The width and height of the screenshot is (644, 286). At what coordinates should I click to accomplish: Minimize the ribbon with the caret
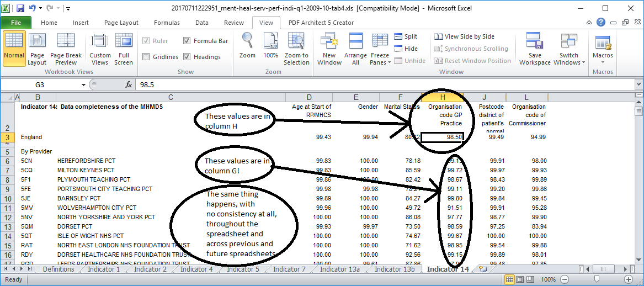[589, 23]
